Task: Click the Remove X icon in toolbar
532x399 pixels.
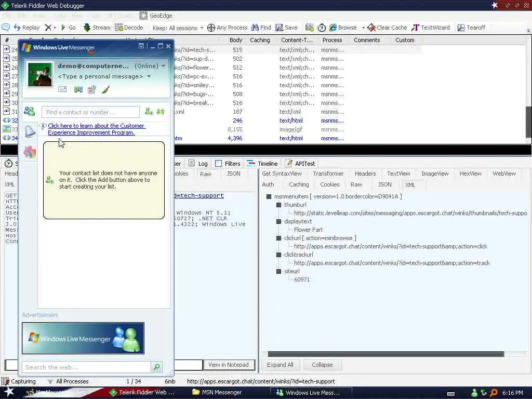Action: pos(48,28)
